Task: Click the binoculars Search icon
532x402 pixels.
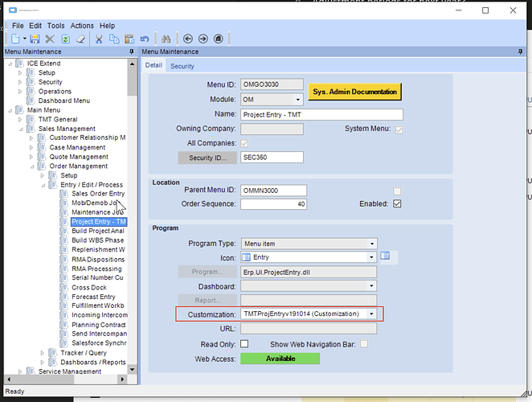Action: point(166,39)
